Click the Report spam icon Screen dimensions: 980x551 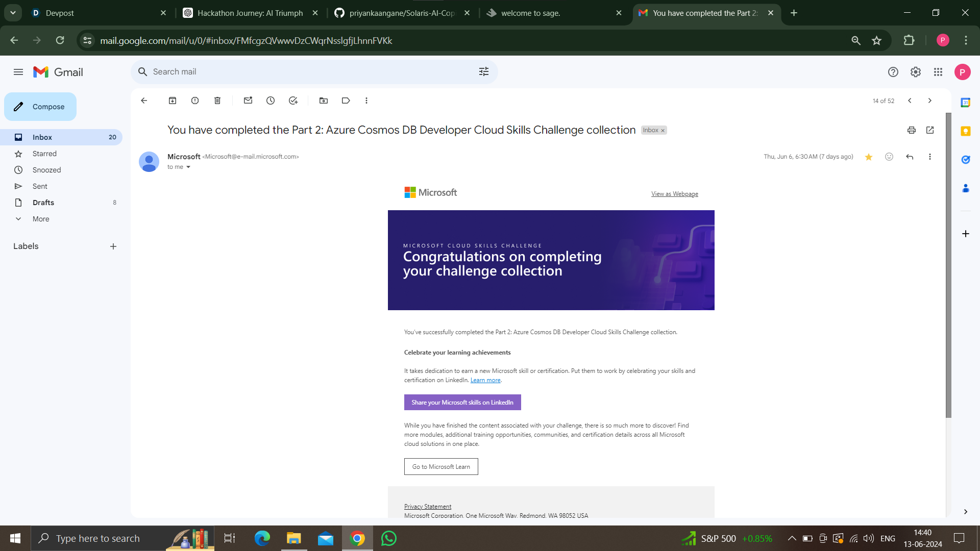(195, 101)
